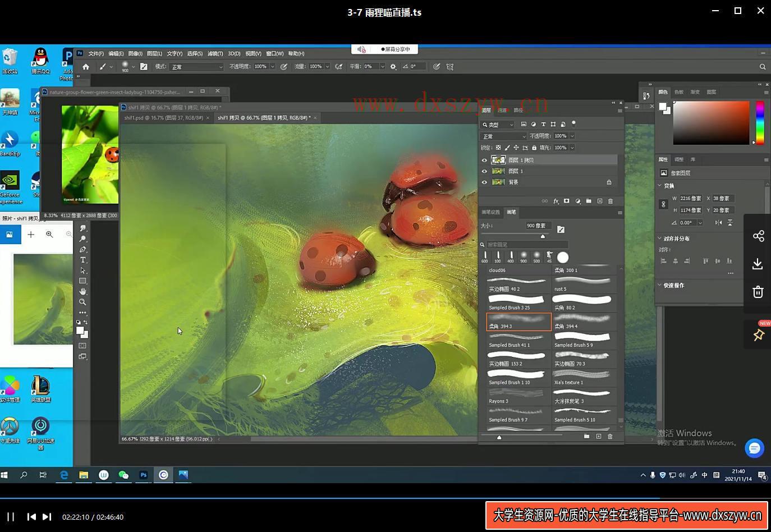Open the layer blend mode 正常 dropdown
Viewport: 771px width, 532px height.
click(504, 136)
